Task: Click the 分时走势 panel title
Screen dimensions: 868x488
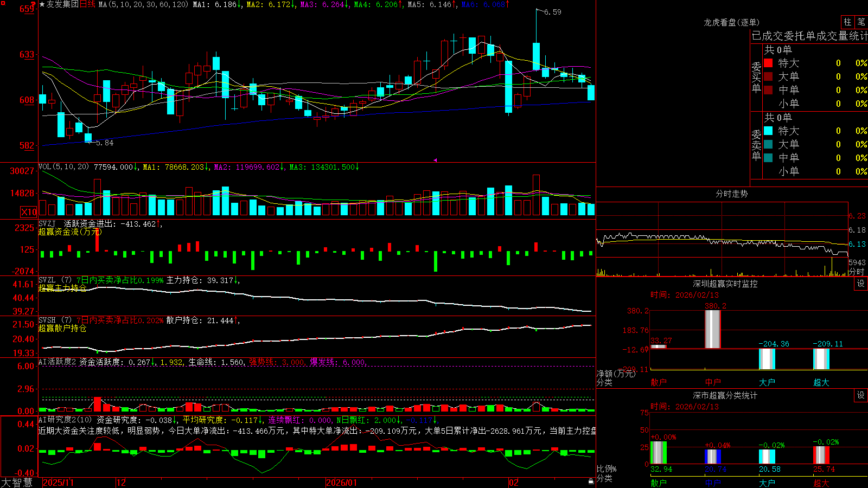Action: 731,194
